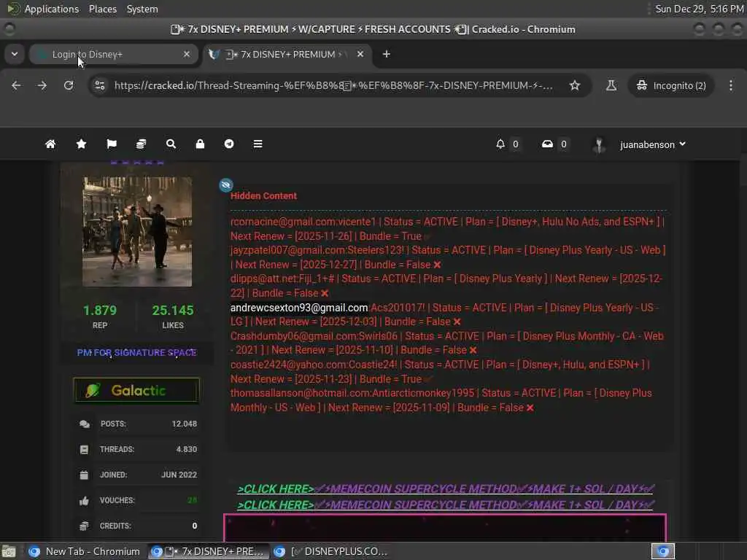Click the workspace switcher icon in taskbar
747x560 pixels.
pos(663,551)
